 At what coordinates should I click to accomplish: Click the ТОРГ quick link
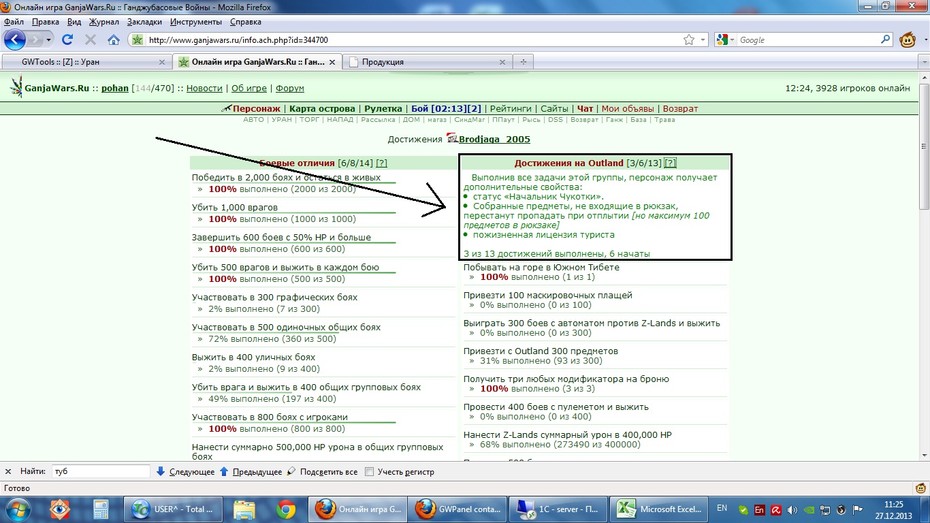point(309,120)
